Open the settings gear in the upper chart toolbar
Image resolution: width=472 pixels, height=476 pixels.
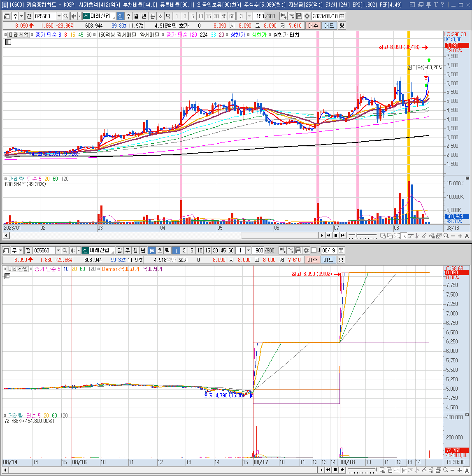tap(307, 16)
